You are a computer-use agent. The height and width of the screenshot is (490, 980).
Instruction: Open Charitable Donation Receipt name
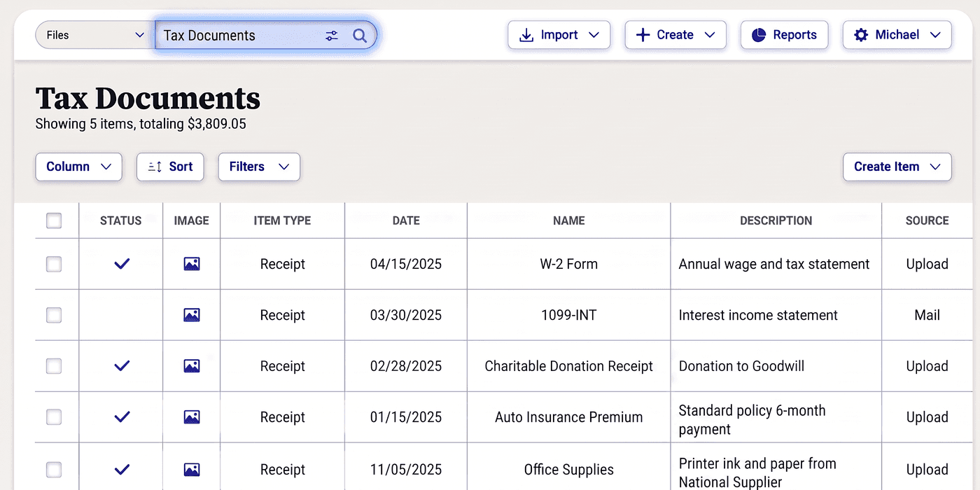pyautogui.click(x=569, y=366)
